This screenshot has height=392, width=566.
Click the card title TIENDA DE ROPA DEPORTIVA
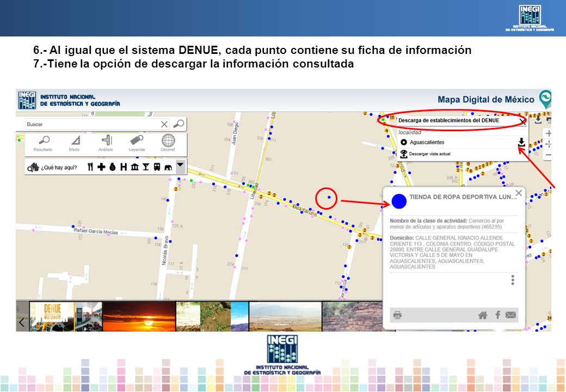click(x=463, y=197)
